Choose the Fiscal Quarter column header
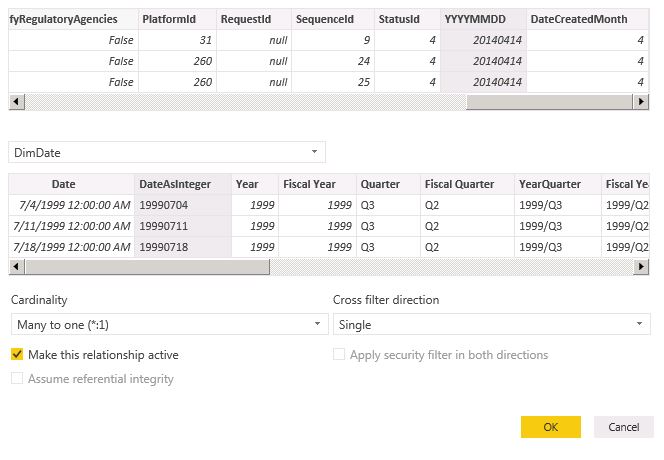Screen dimensions: 664x460 point(464,184)
